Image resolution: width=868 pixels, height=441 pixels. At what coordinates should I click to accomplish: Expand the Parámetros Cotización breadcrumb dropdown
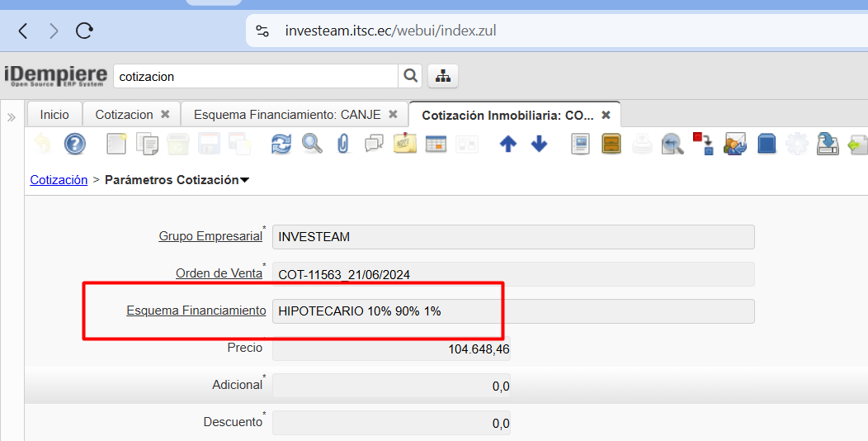244,180
